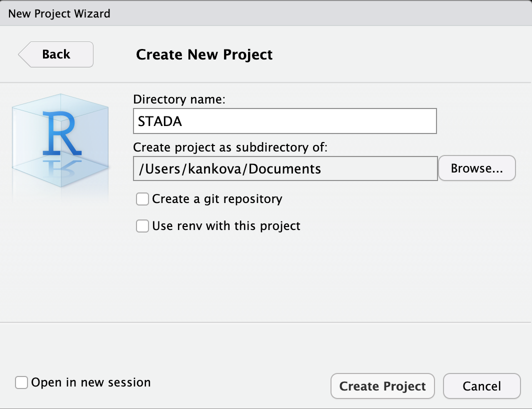The image size is (532, 409).
Task: Click the /Users/kankova/Documents path field
Action: pyautogui.click(x=284, y=168)
